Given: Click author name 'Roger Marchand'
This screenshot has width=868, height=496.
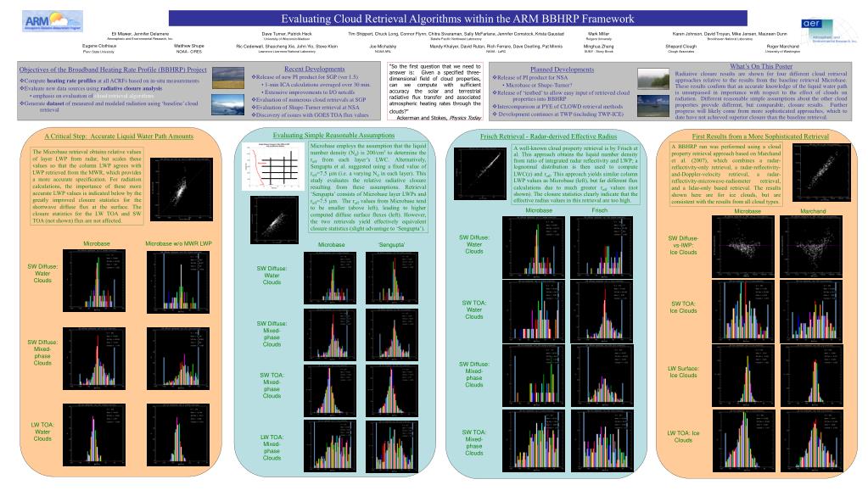Looking at the screenshot, I should (782, 47).
